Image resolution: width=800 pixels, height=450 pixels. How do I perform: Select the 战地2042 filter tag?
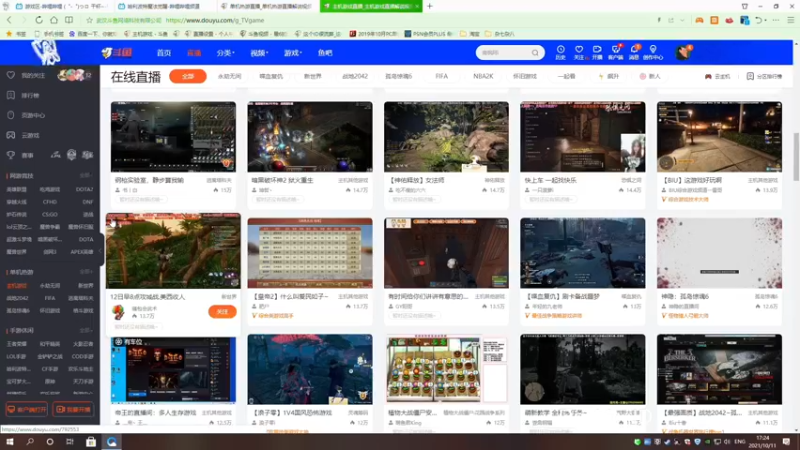(355, 76)
